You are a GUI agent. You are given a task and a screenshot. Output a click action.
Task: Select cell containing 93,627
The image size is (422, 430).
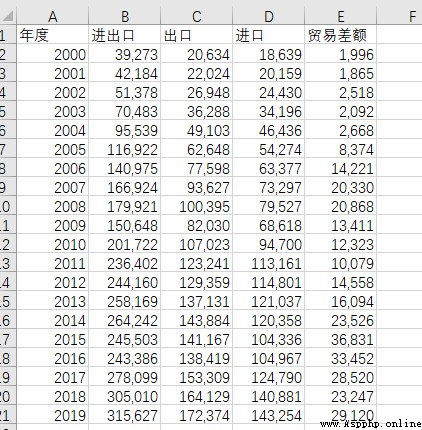click(x=197, y=187)
